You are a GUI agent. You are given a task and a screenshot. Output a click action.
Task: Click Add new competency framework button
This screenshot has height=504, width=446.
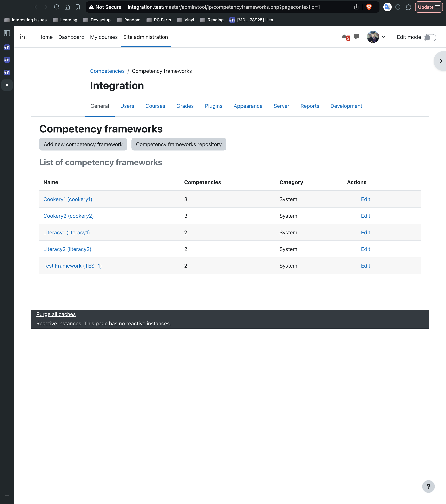(83, 144)
